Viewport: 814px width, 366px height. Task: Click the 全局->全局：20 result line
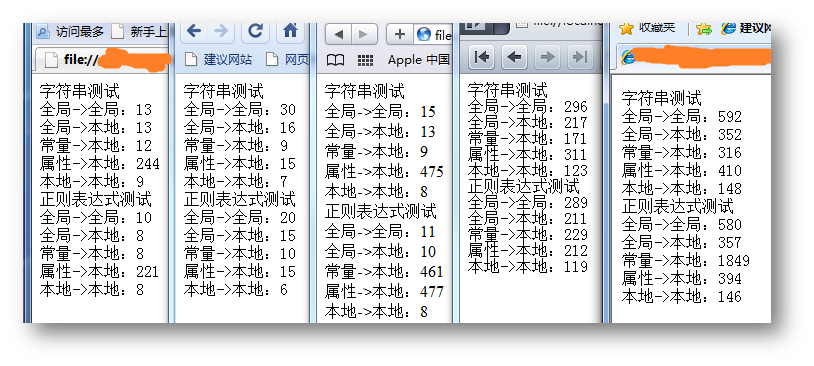click(239, 218)
